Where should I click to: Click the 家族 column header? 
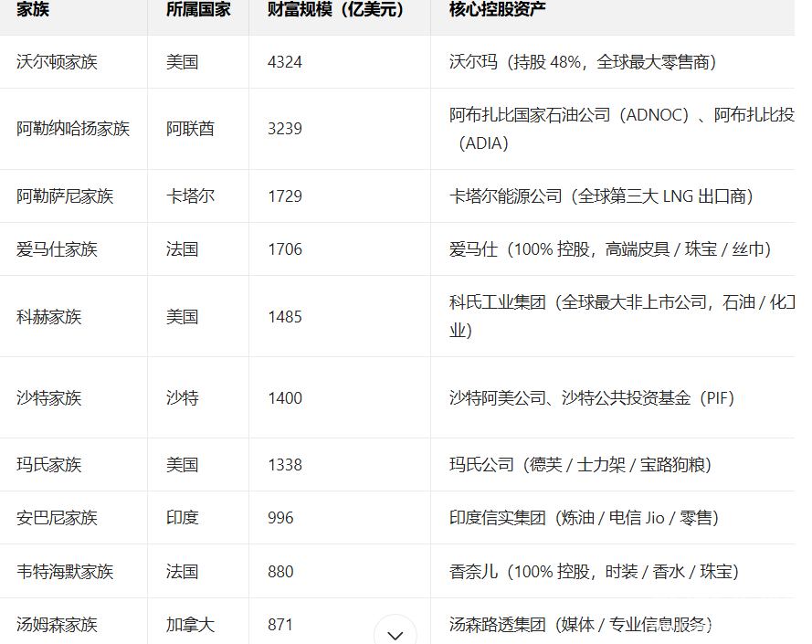(33, 9)
